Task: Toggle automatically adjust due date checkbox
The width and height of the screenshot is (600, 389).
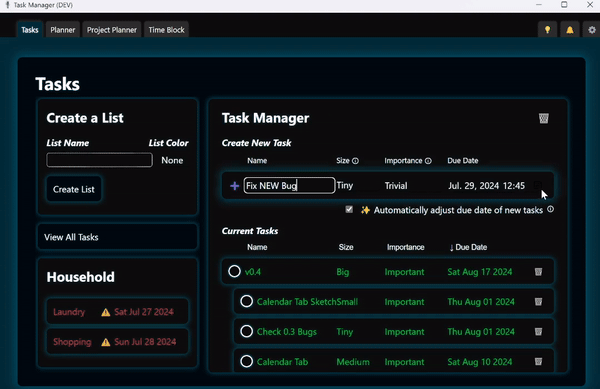Action: pos(349,209)
